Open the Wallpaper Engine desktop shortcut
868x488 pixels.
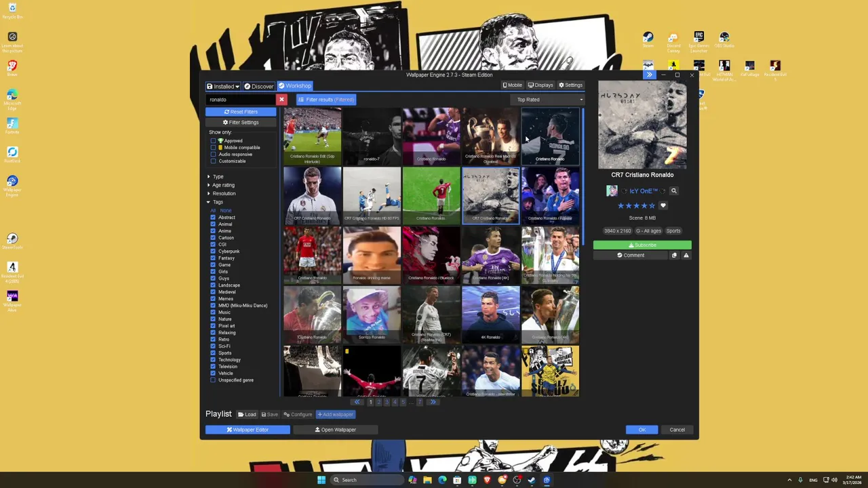tap(12, 186)
